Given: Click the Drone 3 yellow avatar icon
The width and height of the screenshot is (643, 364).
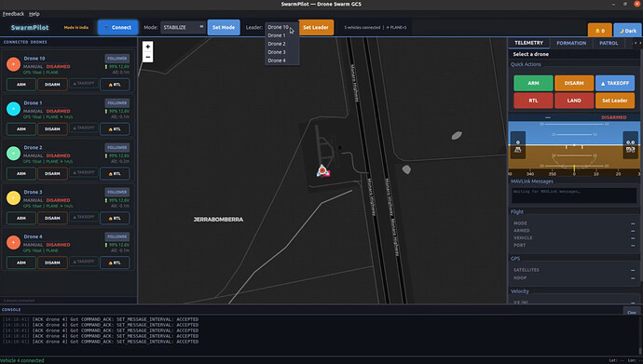Looking at the screenshot, I should click(14, 197).
